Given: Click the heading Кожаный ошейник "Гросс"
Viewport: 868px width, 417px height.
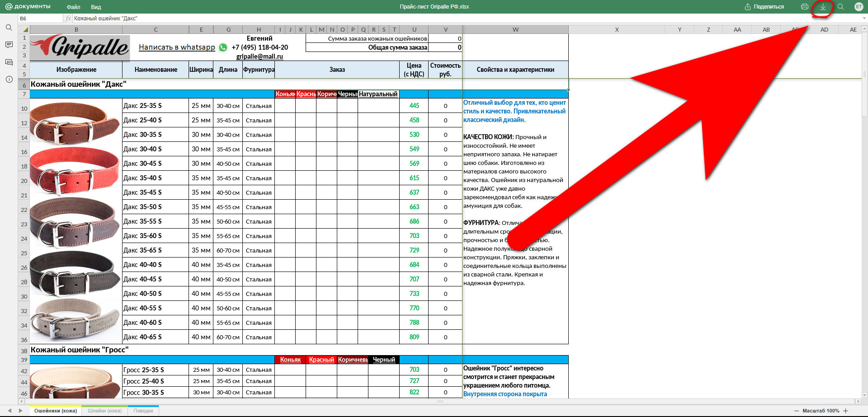Looking at the screenshot, I should (x=80, y=350).
